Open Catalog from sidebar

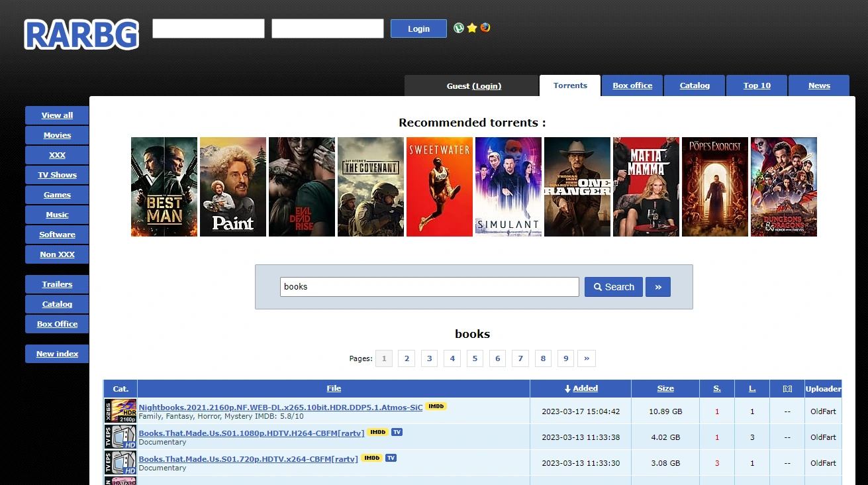pyautogui.click(x=57, y=304)
